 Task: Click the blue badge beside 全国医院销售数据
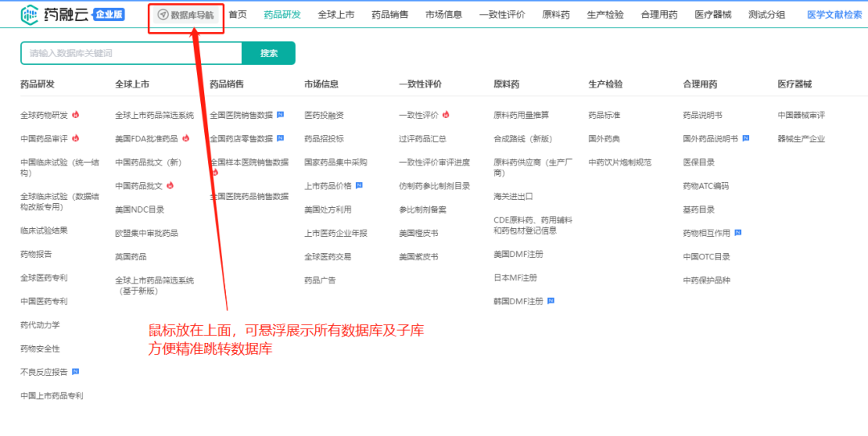(x=280, y=115)
